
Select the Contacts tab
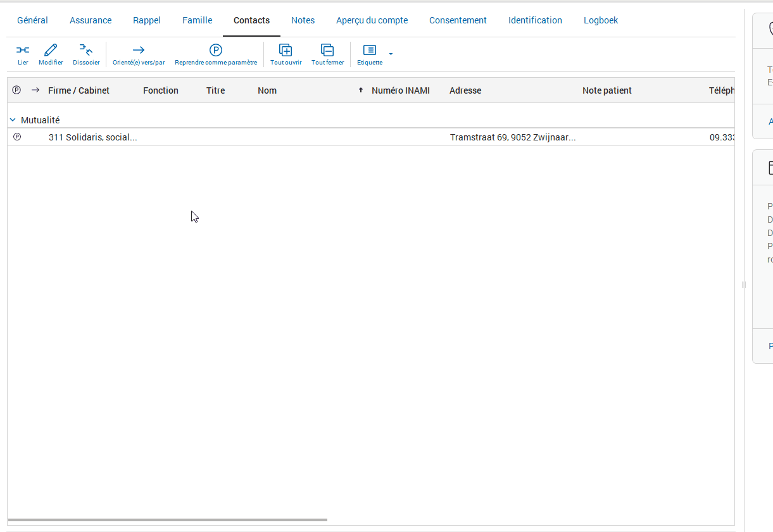251,20
